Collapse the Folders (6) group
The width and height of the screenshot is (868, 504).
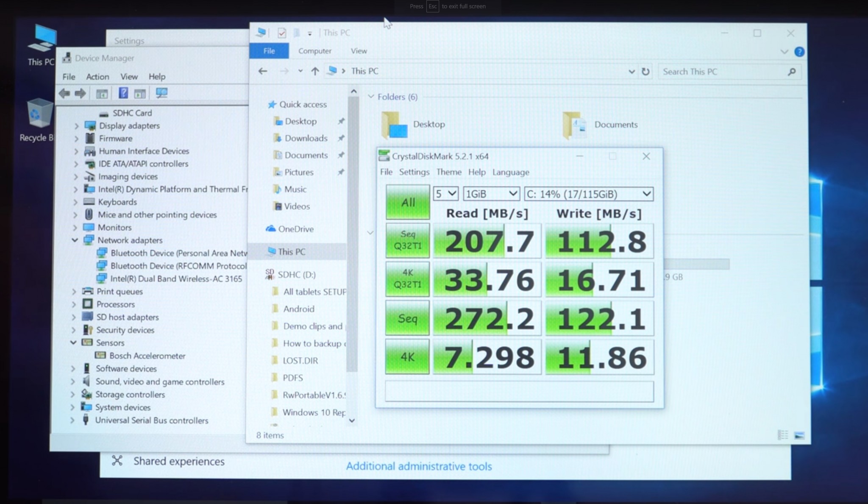pos(371,97)
